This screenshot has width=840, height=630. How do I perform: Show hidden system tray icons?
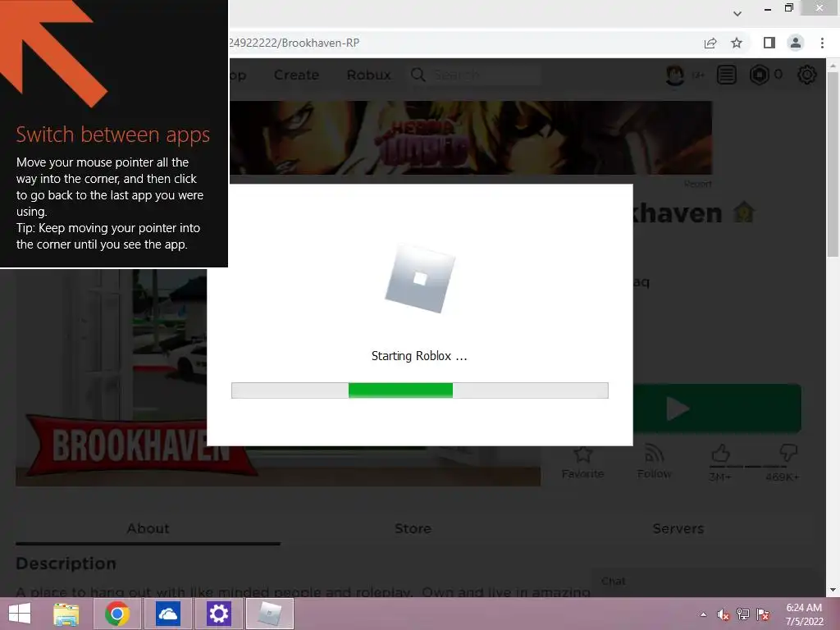[x=703, y=614]
